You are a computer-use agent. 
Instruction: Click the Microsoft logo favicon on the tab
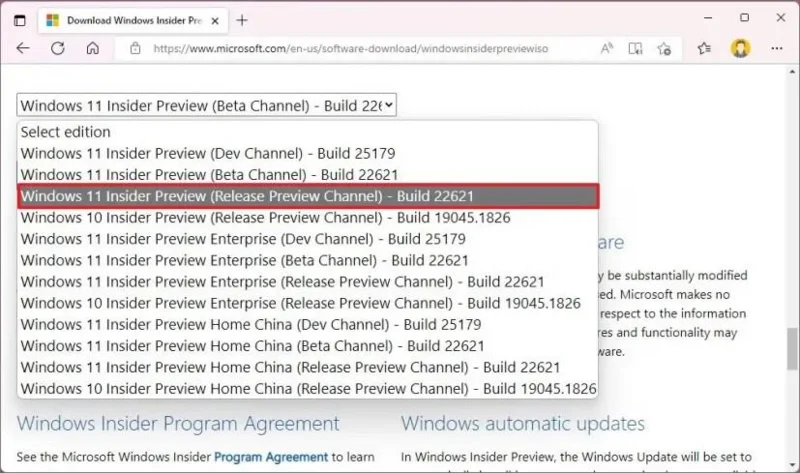tap(52, 20)
